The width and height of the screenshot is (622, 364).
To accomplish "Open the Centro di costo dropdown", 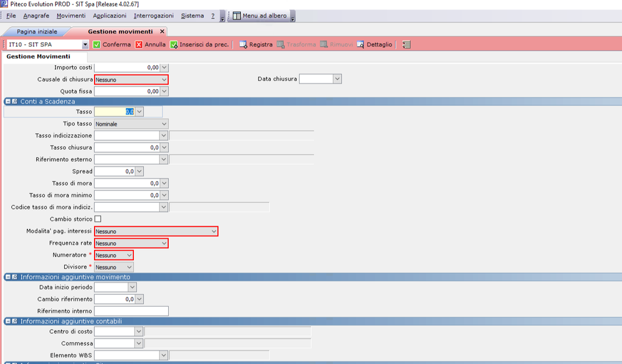I will [138, 332].
